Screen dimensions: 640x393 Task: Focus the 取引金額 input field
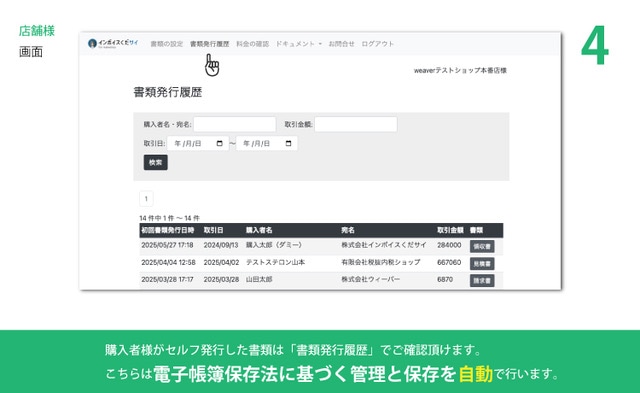pyautogui.click(x=356, y=124)
